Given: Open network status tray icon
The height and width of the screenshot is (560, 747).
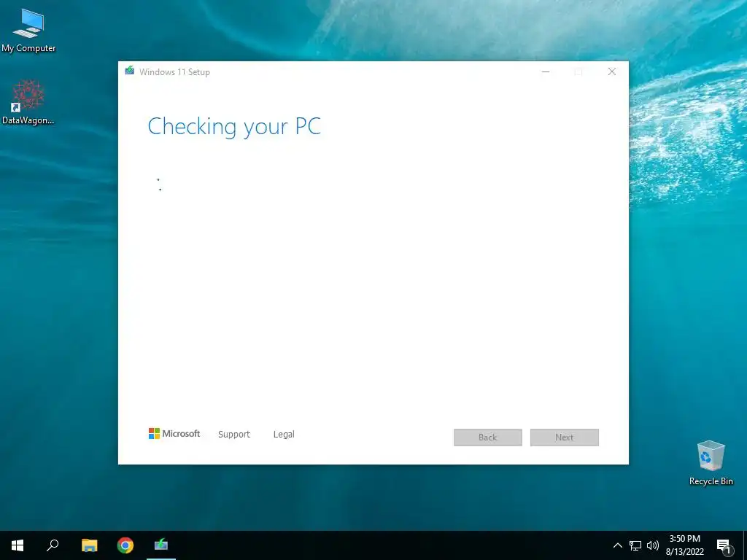Looking at the screenshot, I should click(635, 545).
